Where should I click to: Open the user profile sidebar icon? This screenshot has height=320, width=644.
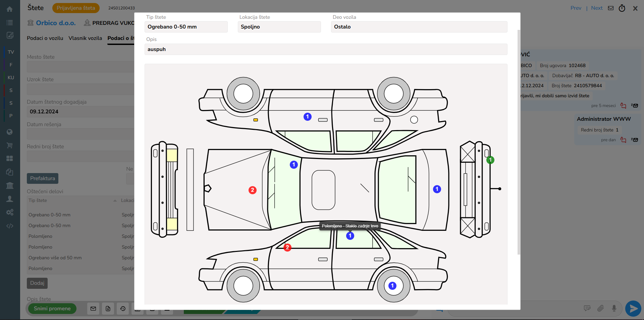(x=10, y=199)
